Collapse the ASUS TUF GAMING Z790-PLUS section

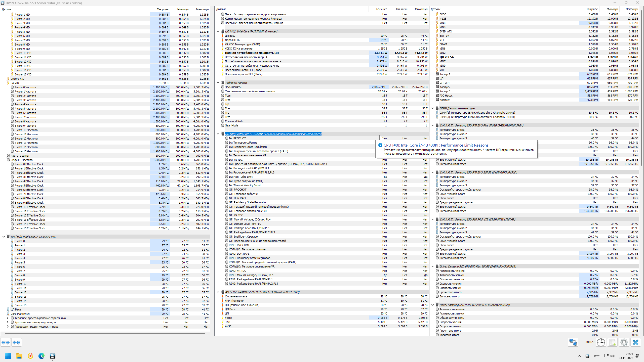point(218,292)
